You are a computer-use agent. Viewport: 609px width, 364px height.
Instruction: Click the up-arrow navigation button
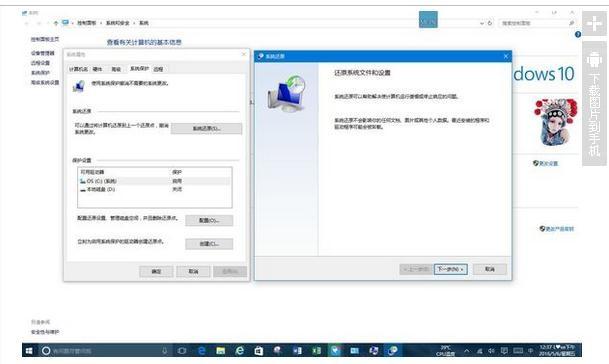click(56, 23)
